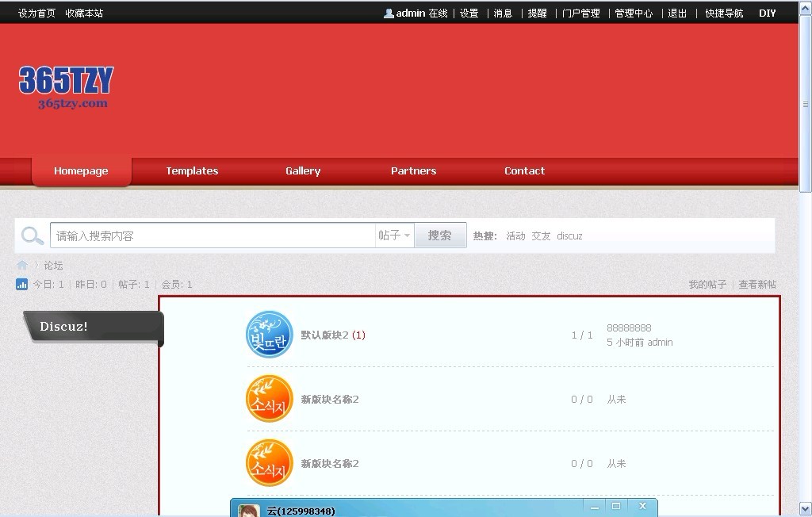Click admin in last post info
This screenshot has width=812, height=517.
pos(661,343)
